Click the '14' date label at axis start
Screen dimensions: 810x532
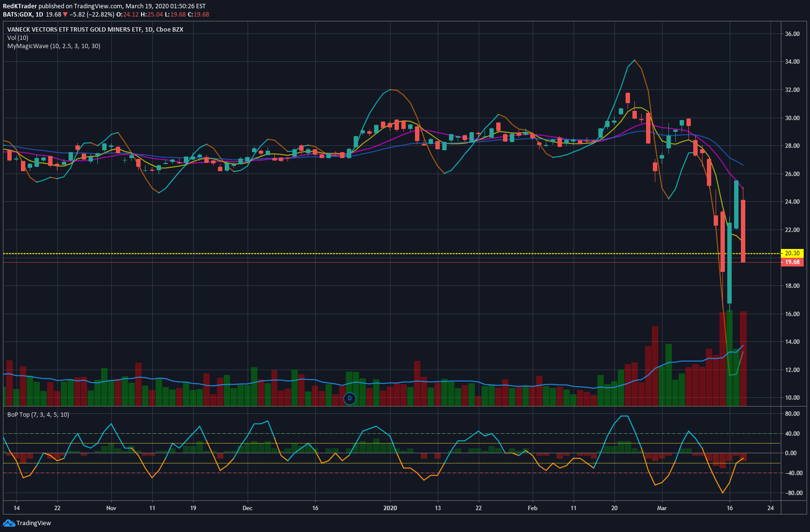(17, 508)
